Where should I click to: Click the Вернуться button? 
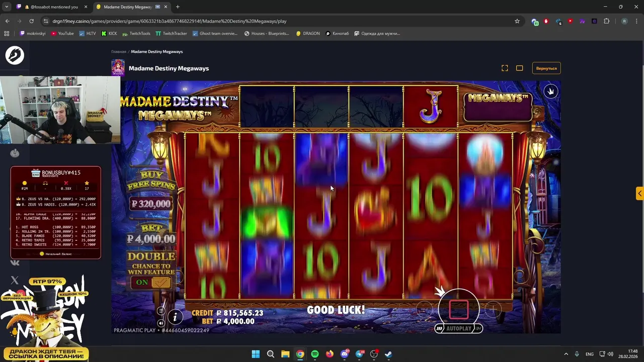pos(546,68)
